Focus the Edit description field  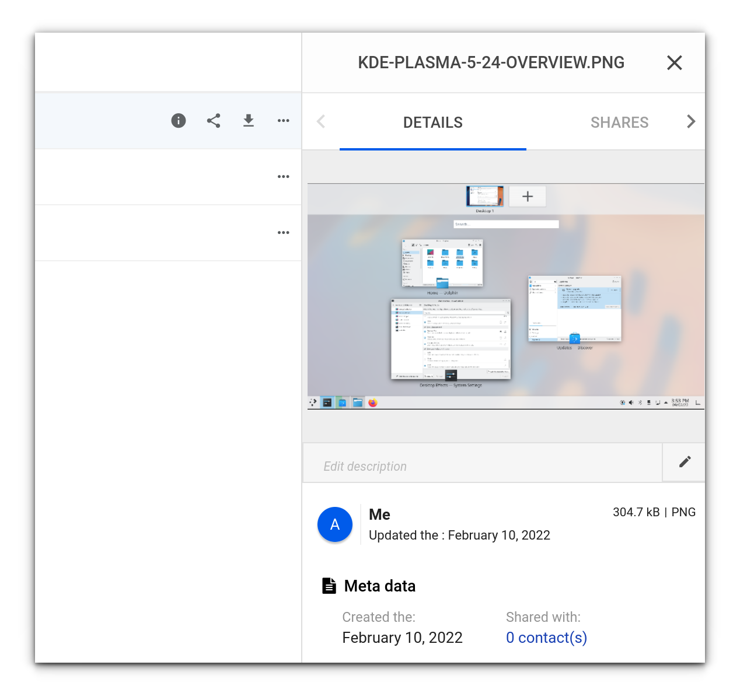point(482,466)
